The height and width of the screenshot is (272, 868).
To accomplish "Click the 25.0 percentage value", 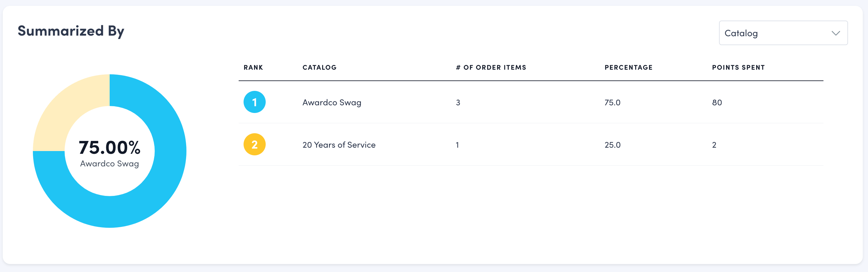I will pyautogui.click(x=612, y=145).
